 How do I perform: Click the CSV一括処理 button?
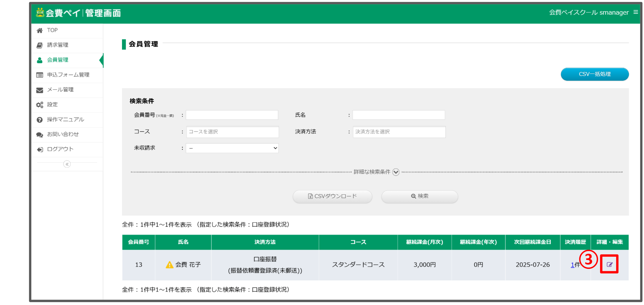click(595, 74)
